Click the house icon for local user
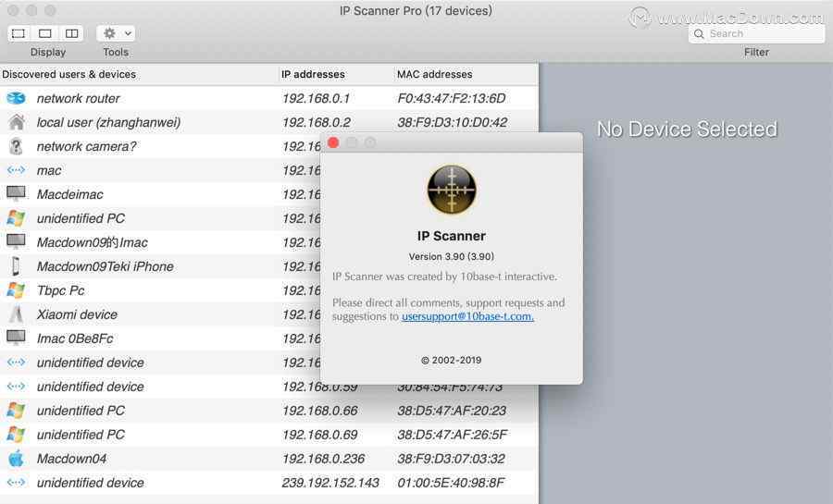The image size is (833, 504). point(17,122)
